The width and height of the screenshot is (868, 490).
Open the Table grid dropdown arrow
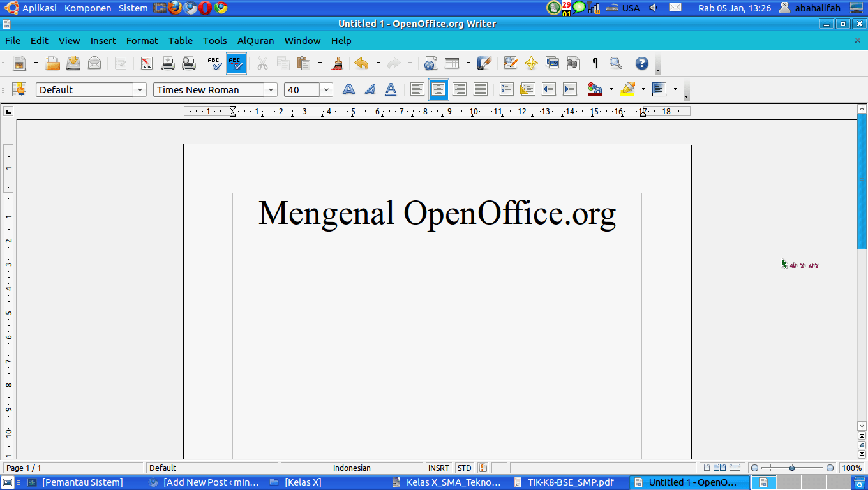pos(468,63)
